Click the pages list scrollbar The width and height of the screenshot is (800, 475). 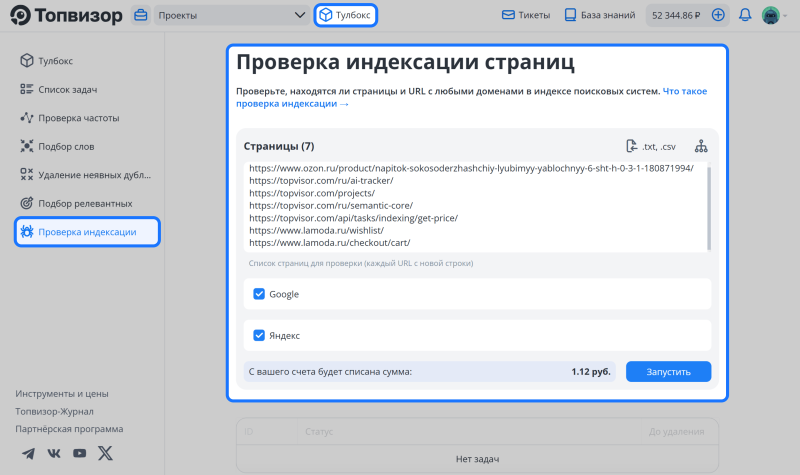click(x=709, y=208)
